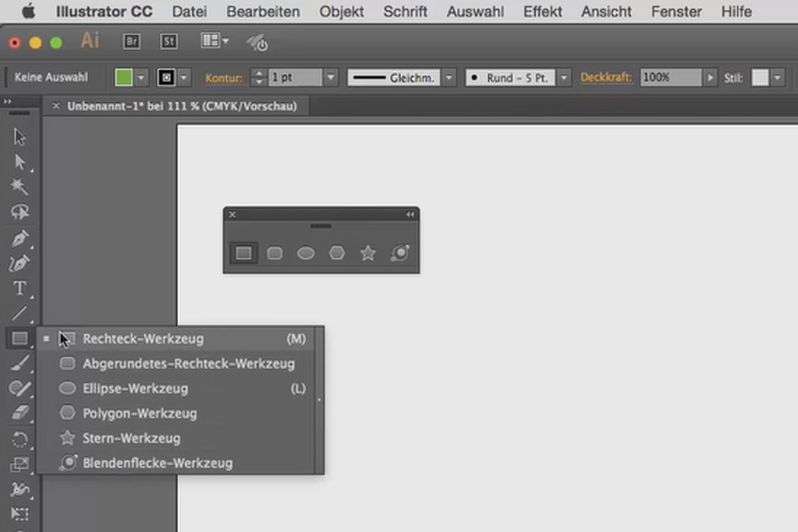Image resolution: width=798 pixels, height=532 pixels.
Task: Click the Kontur link
Action: (x=224, y=78)
